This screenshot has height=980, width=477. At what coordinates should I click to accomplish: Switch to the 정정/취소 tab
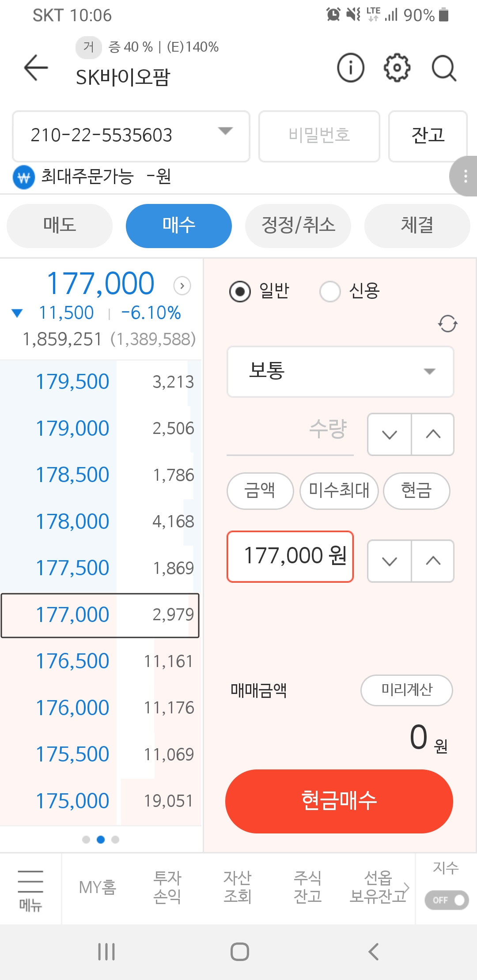(x=298, y=226)
